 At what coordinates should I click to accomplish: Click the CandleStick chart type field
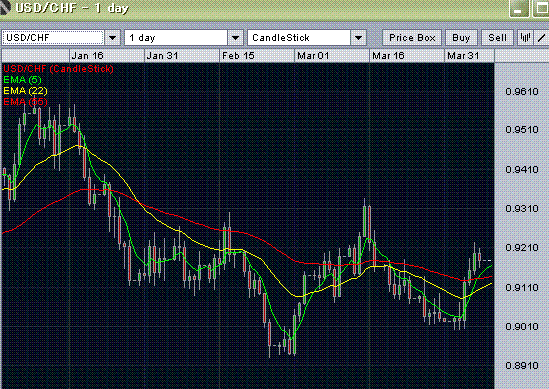click(x=299, y=37)
